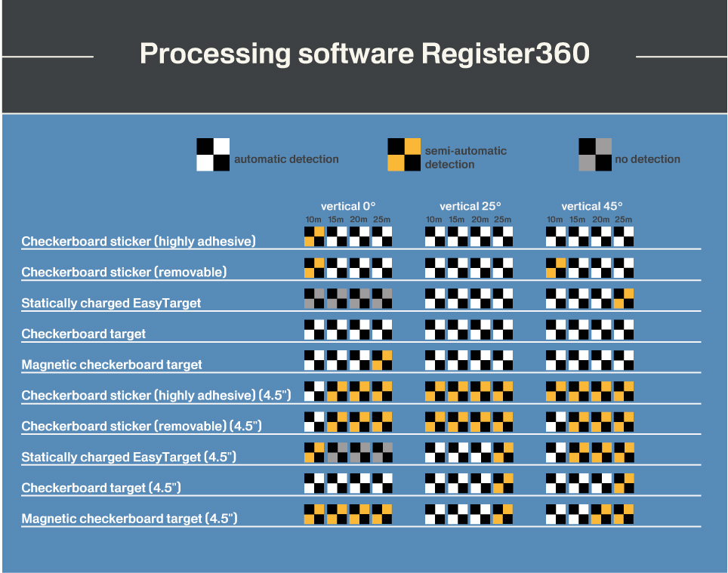Screen dimensions: 728x573
Task: Click Checkerboard sticker (highly adhesive) (4.5") 25m icon, vertical 45°
Action: click(x=624, y=391)
